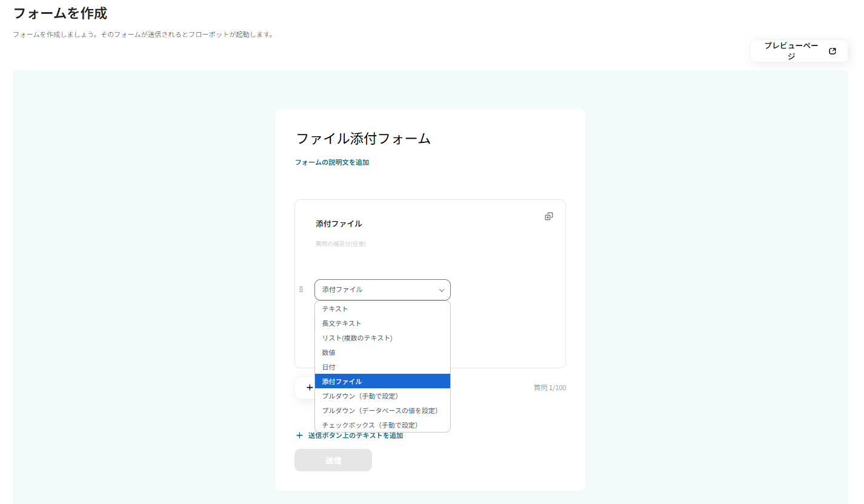Click the external-link icon on the preview button

click(832, 51)
